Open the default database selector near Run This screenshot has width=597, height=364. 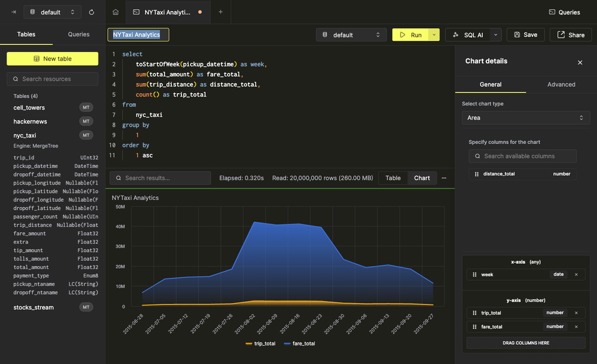click(351, 34)
